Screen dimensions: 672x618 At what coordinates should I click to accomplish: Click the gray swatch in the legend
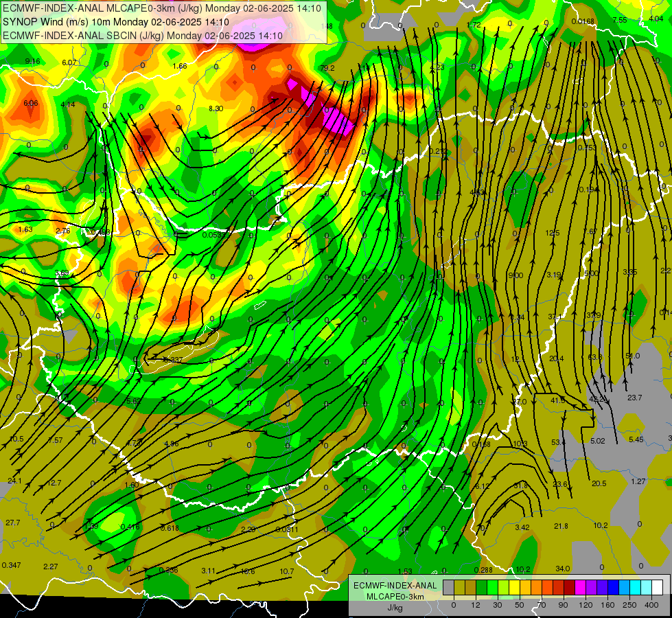[449, 588]
